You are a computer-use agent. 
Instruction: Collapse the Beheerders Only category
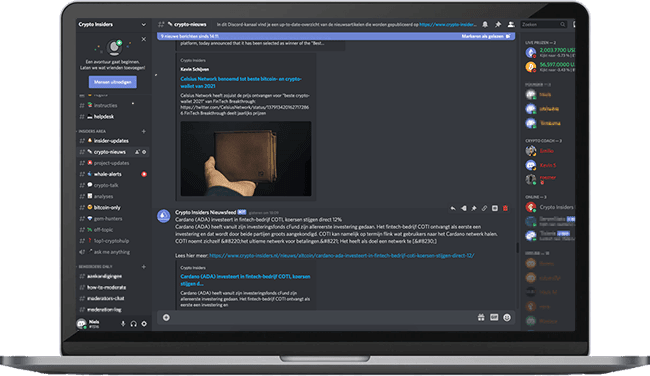click(x=95, y=267)
